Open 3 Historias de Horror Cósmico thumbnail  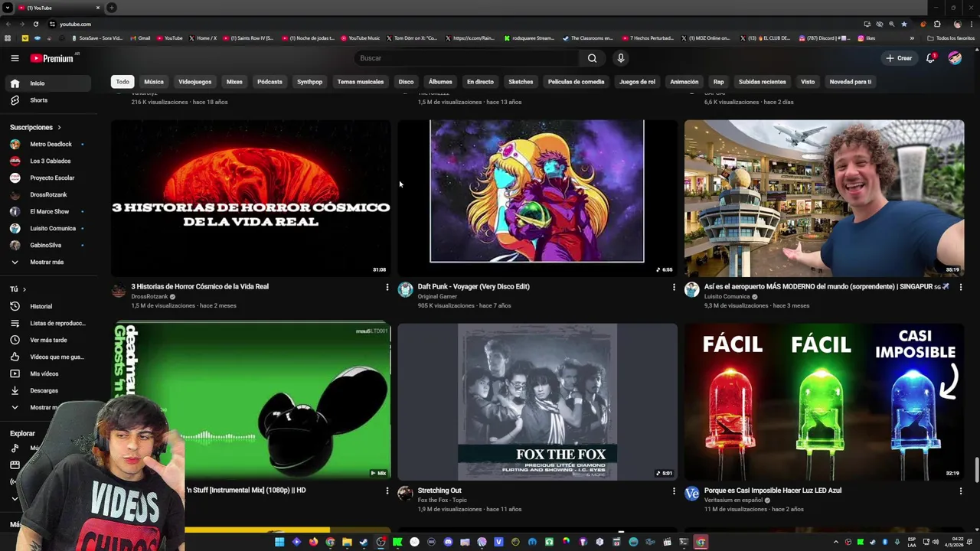point(251,198)
